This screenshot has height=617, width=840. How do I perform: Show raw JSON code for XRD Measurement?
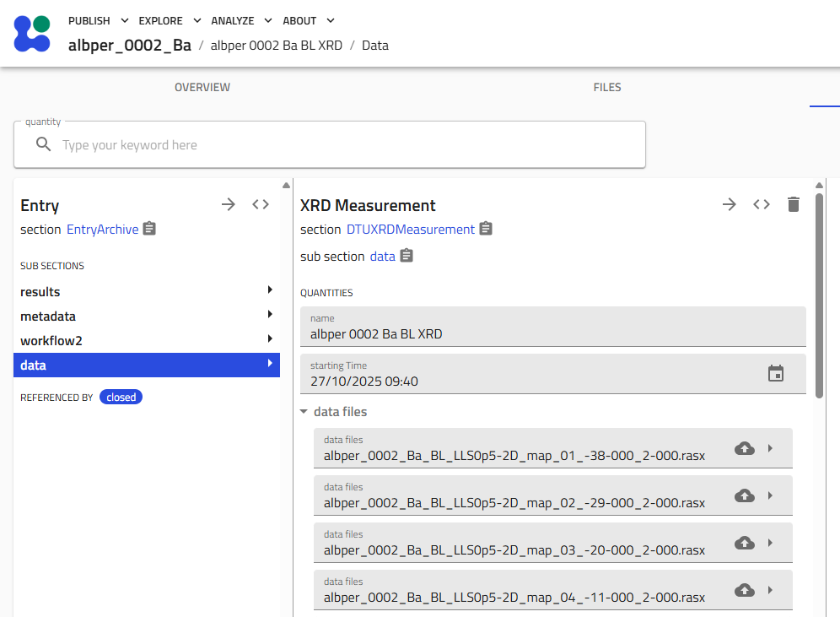pyautogui.click(x=762, y=204)
